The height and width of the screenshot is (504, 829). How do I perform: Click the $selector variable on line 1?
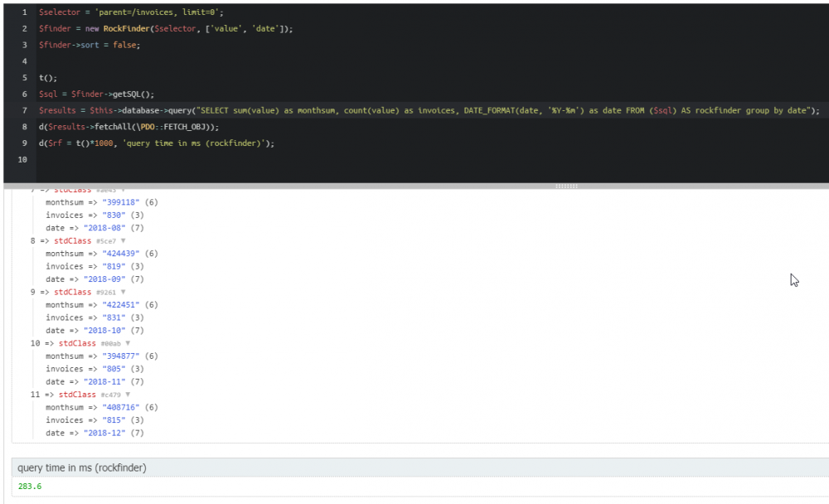pos(56,13)
